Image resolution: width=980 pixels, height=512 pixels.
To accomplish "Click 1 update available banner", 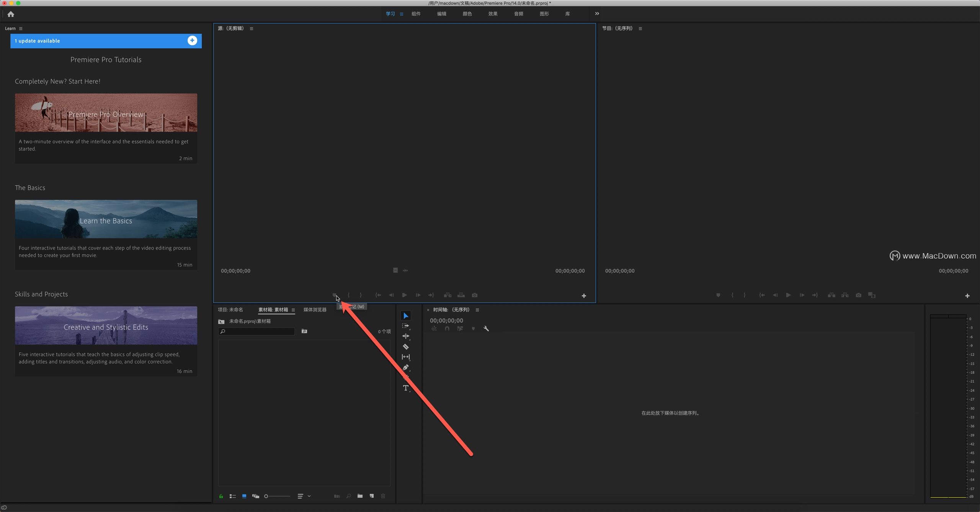I will [x=106, y=41].
